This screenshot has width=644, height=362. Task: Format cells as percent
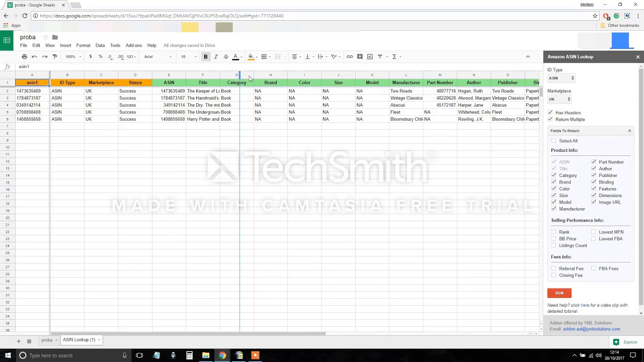101,57
